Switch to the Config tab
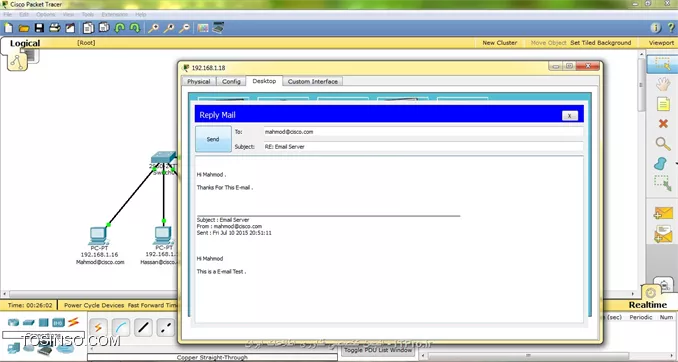Image resolution: width=678 pixels, height=362 pixels. click(x=231, y=81)
